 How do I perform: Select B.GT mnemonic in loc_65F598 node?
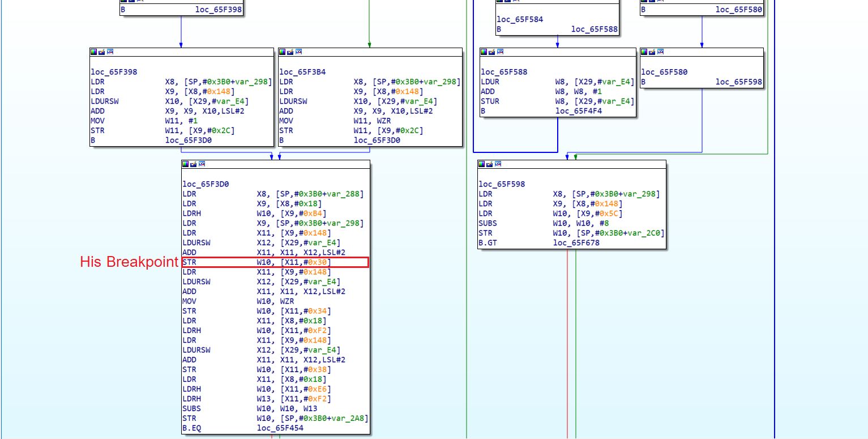pos(488,242)
